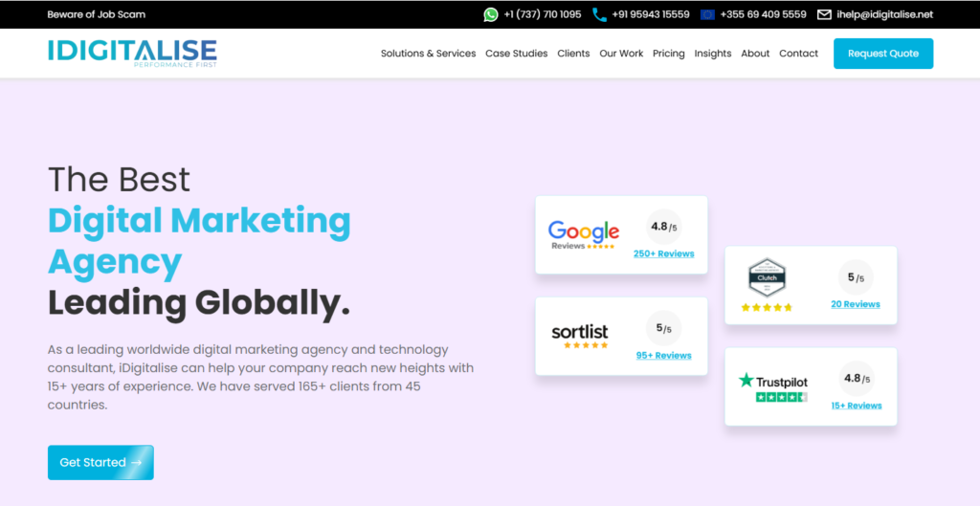This screenshot has height=506, width=980.
Task: Open the Insights menu item
Action: pyautogui.click(x=712, y=54)
